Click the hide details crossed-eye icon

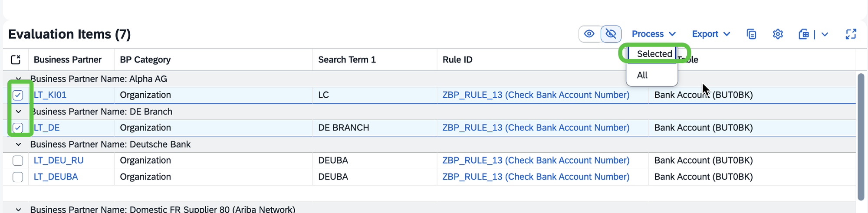coord(611,34)
